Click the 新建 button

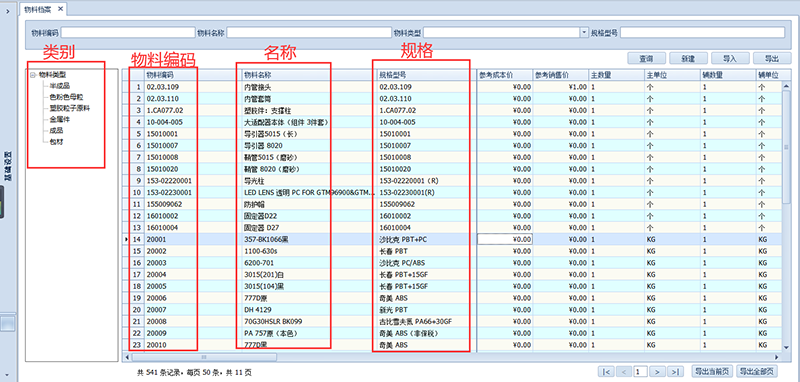688,58
